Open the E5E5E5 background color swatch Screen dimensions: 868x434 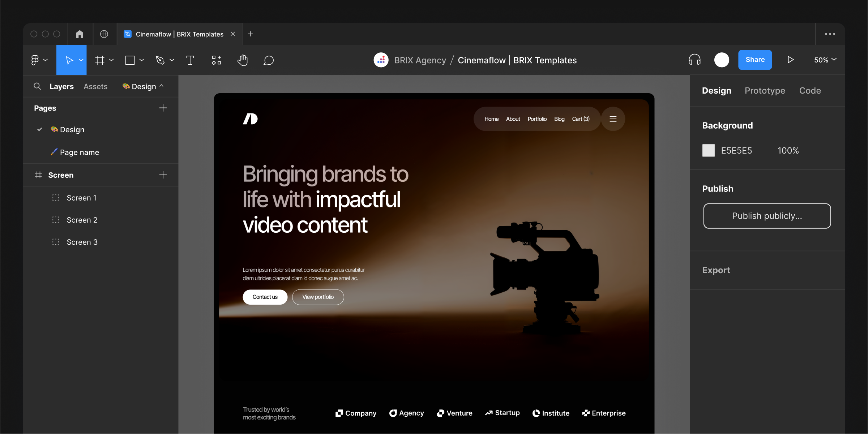708,150
